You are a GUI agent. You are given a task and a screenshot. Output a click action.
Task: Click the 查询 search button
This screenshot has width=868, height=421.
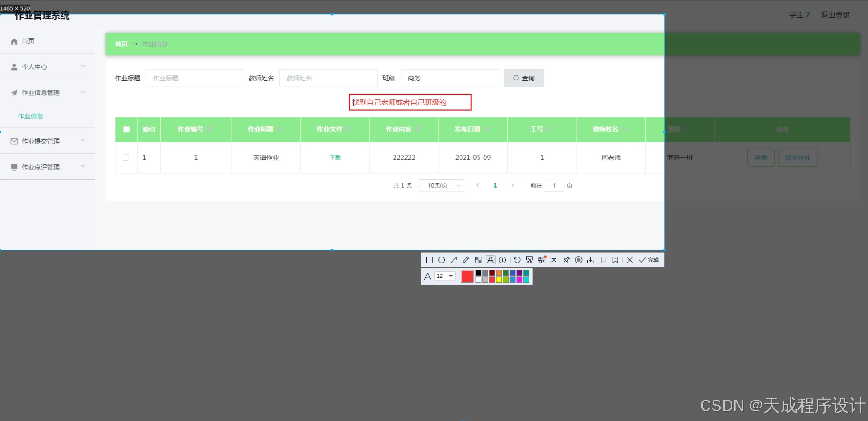tap(524, 78)
